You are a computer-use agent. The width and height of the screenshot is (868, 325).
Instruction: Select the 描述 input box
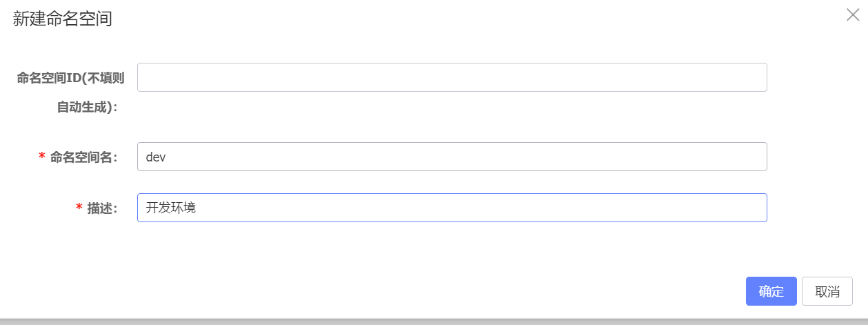coord(452,208)
